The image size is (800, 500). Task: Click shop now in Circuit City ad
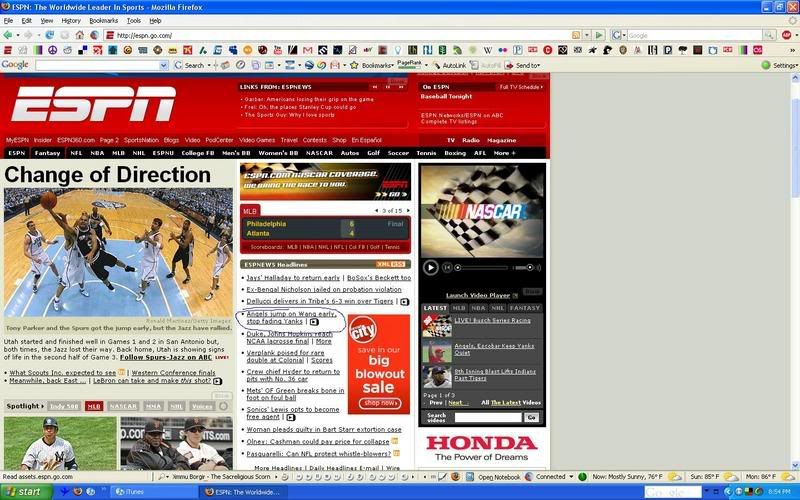pos(380,403)
